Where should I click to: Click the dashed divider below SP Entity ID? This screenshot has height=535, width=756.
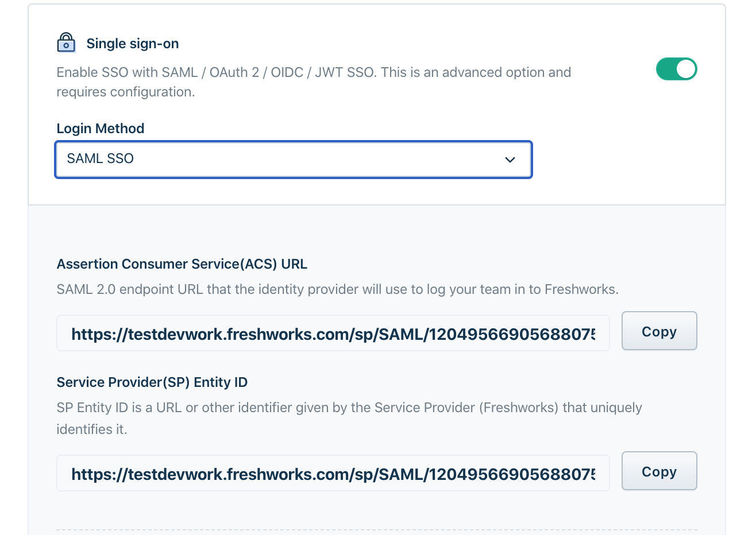click(x=376, y=529)
